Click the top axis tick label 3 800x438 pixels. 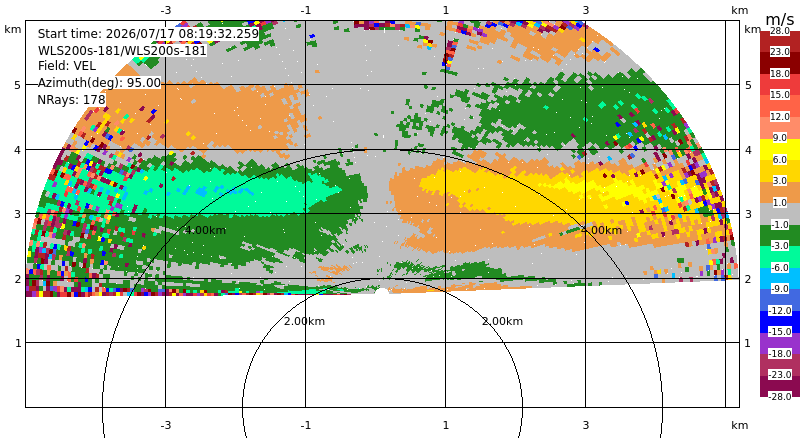point(585,10)
